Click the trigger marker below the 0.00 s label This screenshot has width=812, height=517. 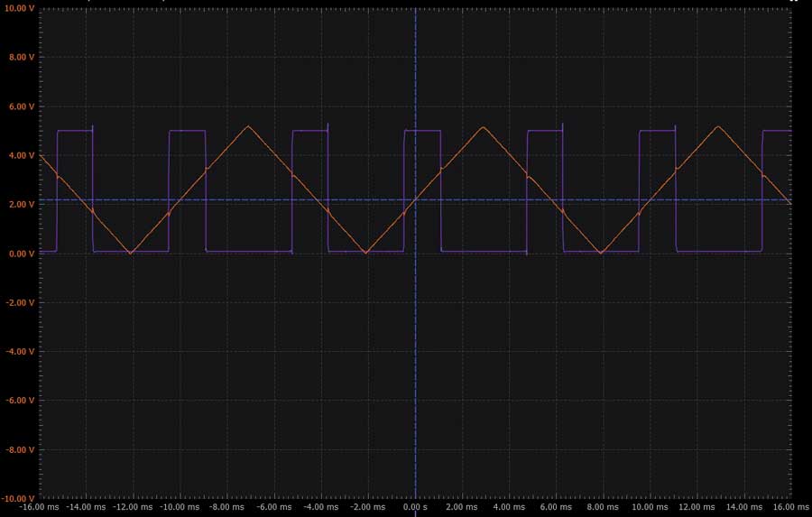click(415, 514)
